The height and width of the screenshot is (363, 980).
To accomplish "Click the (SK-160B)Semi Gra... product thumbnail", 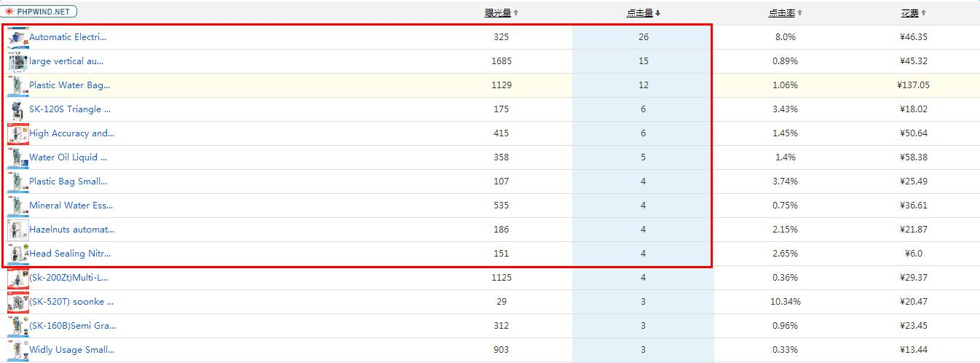I will click(17, 326).
